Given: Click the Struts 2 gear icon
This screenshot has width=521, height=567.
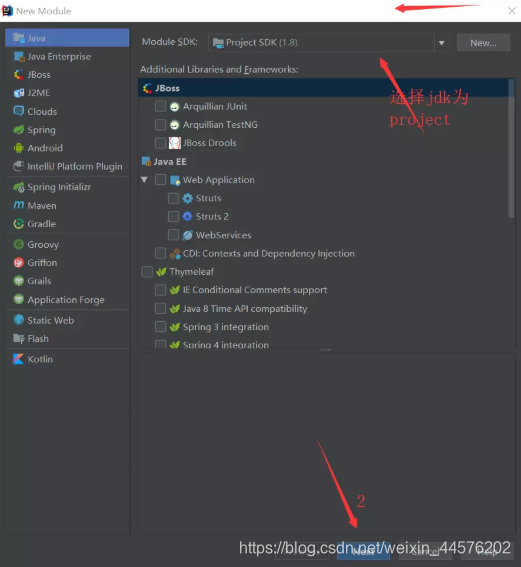Looking at the screenshot, I should [x=187, y=217].
